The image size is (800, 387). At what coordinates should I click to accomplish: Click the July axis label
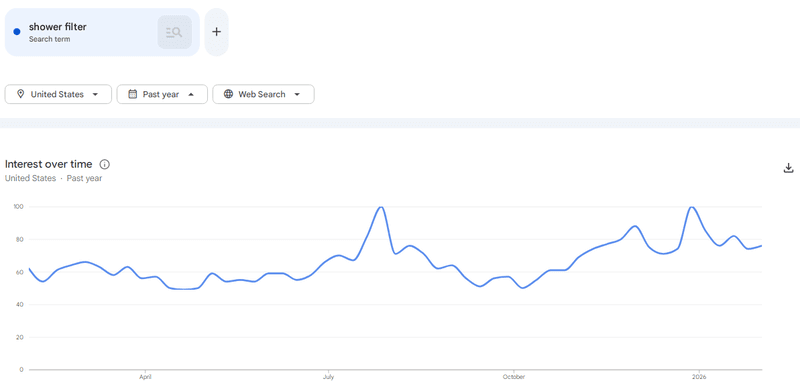coord(328,377)
